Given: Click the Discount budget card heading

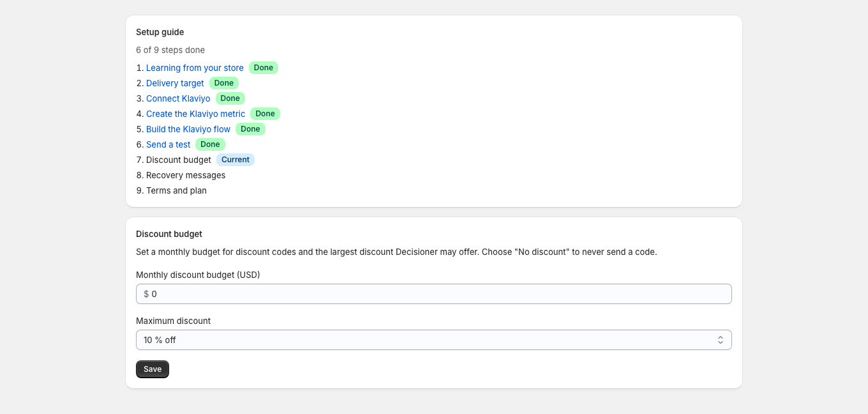Looking at the screenshot, I should (x=169, y=234).
